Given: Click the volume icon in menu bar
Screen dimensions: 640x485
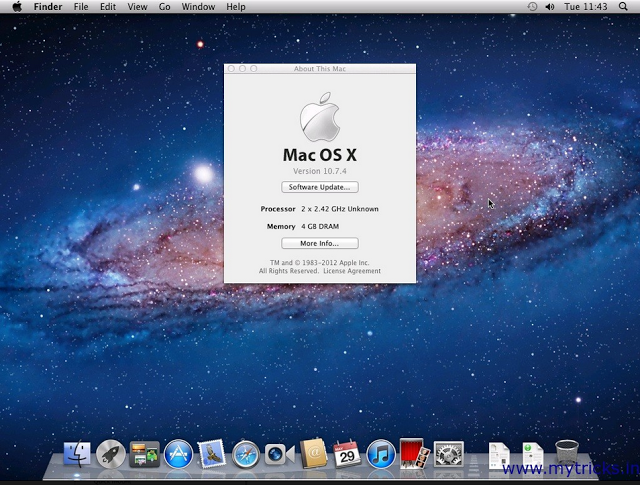Looking at the screenshot, I should tap(550, 7).
